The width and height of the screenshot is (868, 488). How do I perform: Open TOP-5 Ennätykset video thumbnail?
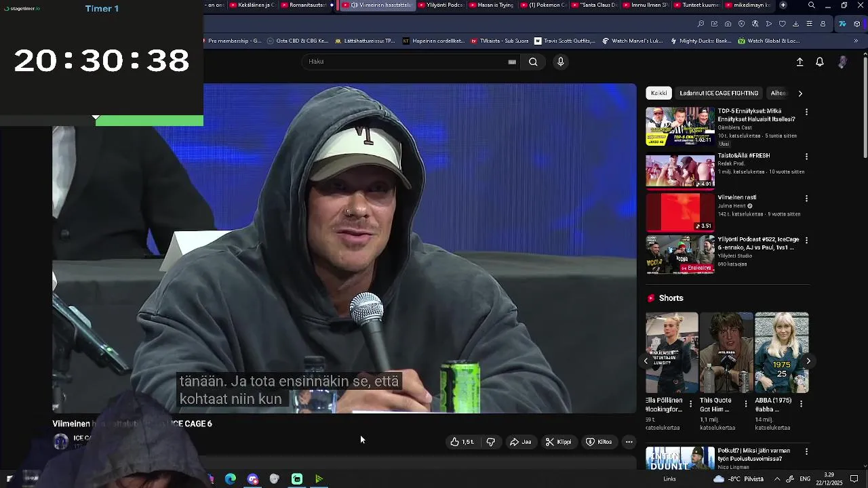[680, 127]
